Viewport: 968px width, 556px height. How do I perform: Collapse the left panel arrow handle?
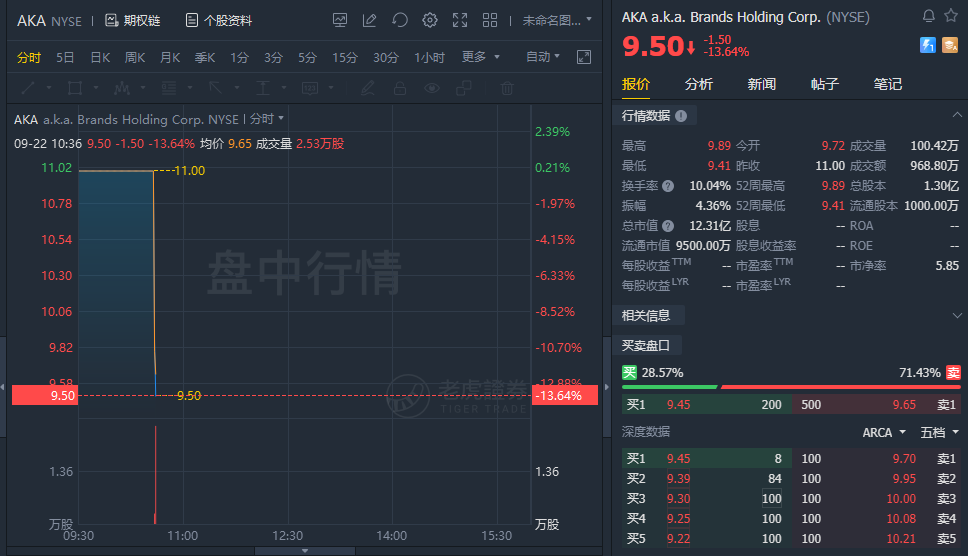[x=2, y=387]
